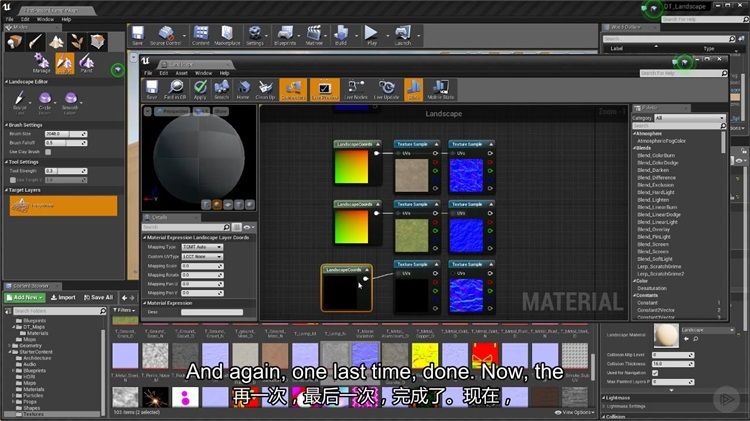The height and width of the screenshot is (421, 750).
Task: Click Save in the main editor toolbar
Action: pos(138,36)
